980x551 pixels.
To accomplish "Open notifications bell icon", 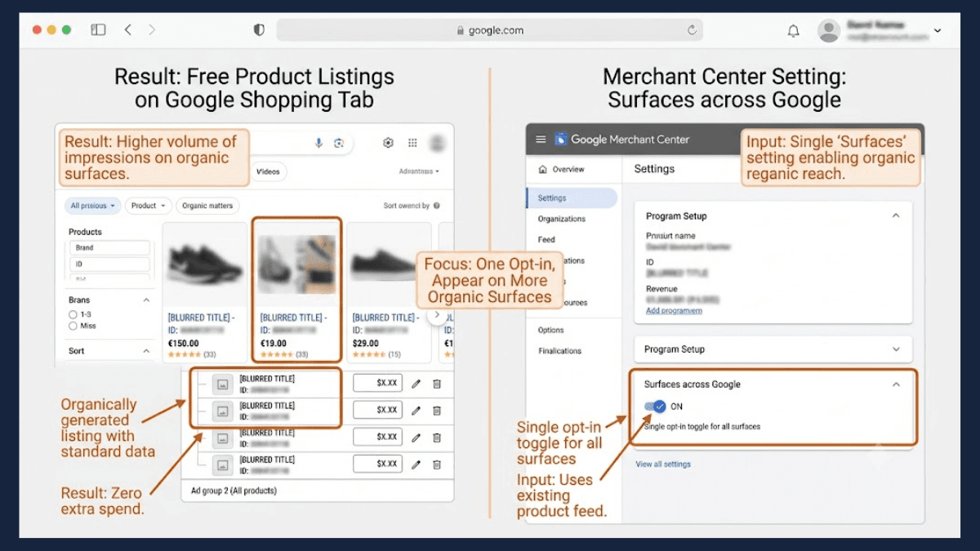I will (x=793, y=31).
